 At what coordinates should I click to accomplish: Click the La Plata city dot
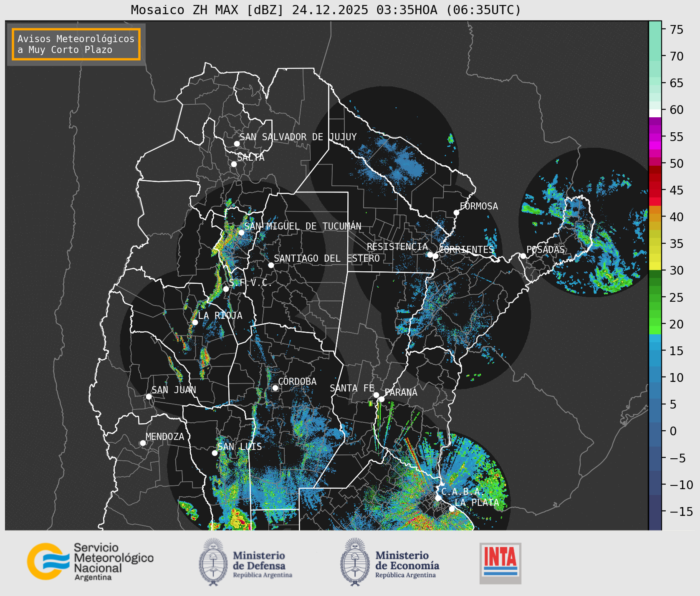point(452,508)
